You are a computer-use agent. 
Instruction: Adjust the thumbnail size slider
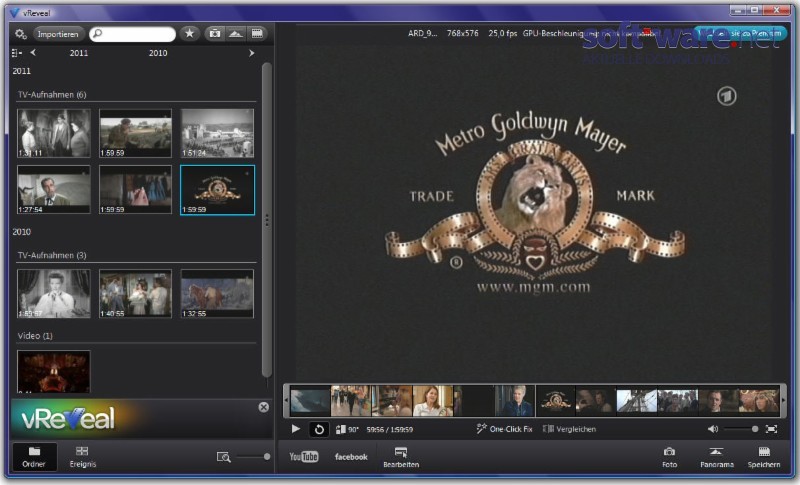click(x=254, y=456)
